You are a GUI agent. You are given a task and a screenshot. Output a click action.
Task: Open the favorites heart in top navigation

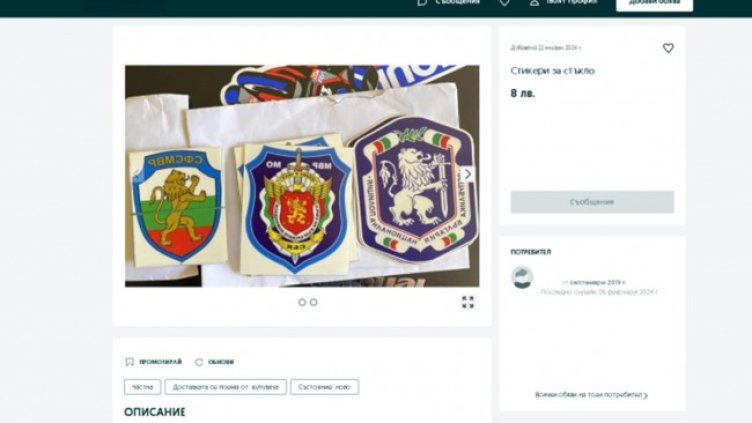pyautogui.click(x=505, y=2)
